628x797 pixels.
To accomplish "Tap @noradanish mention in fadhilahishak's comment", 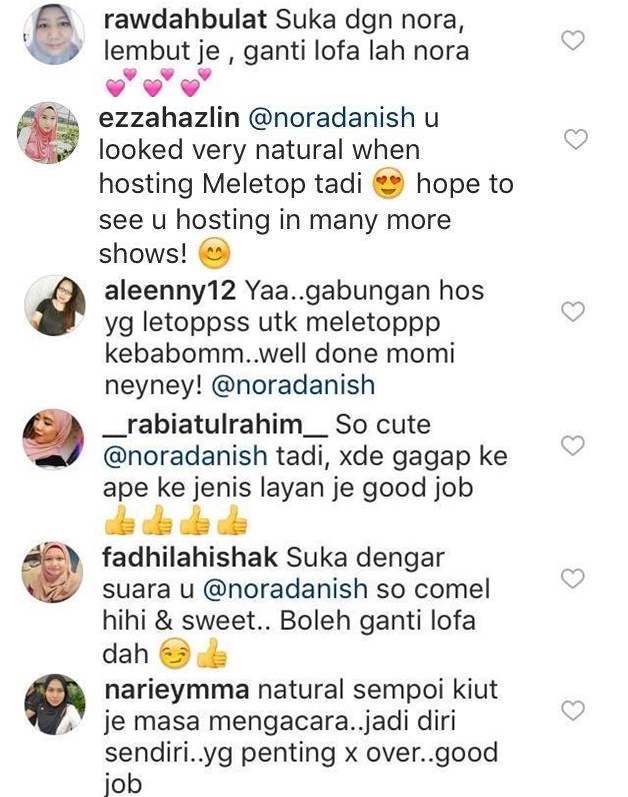I will tap(285, 589).
